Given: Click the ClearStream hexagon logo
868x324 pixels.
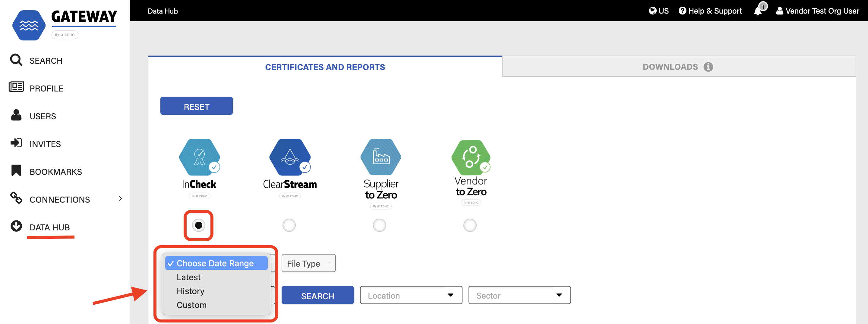Looking at the screenshot, I should [x=290, y=157].
